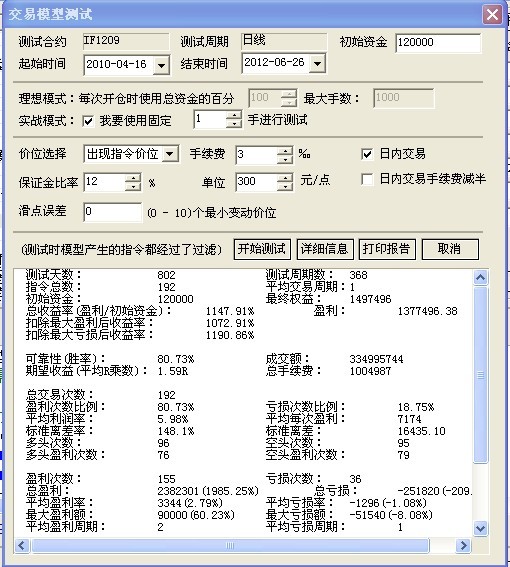Click the 滑点误差 input field
The width and height of the screenshot is (510, 567).
coord(112,212)
